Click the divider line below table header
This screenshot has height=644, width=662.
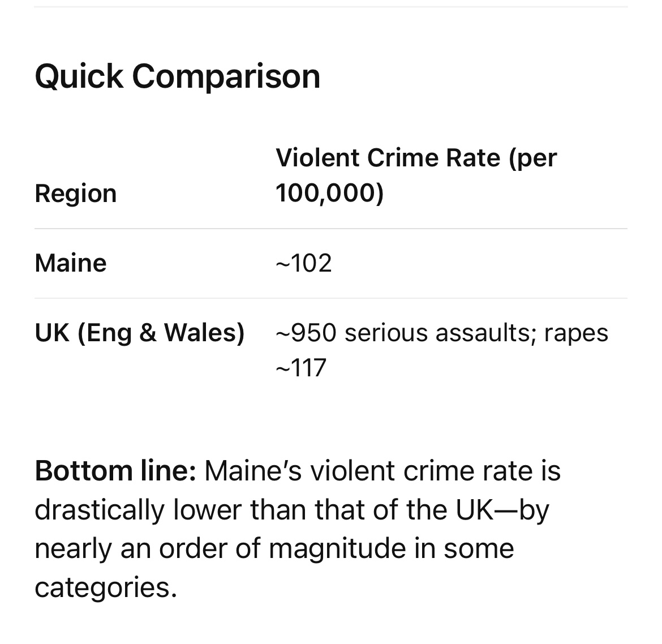pyautogui.click(x=330, y=229)
